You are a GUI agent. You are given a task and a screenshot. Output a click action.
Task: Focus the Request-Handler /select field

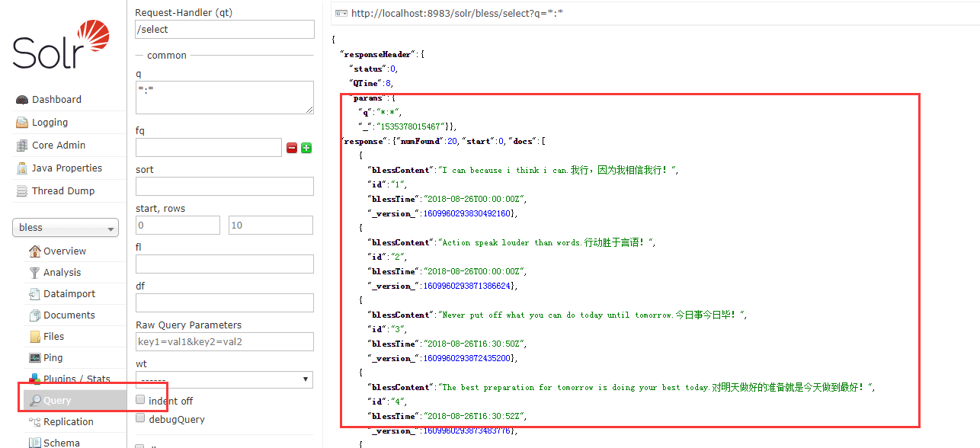225,29
